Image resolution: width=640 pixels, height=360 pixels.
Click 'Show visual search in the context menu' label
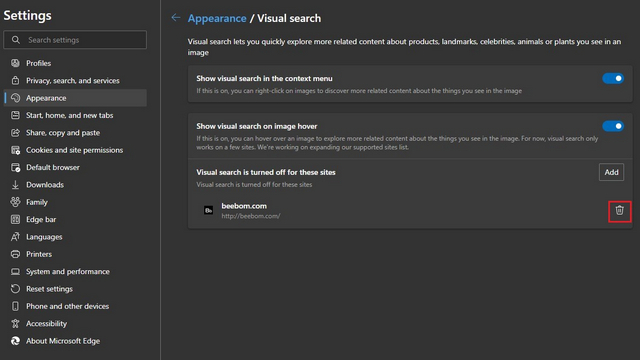[x=264, y=78]
